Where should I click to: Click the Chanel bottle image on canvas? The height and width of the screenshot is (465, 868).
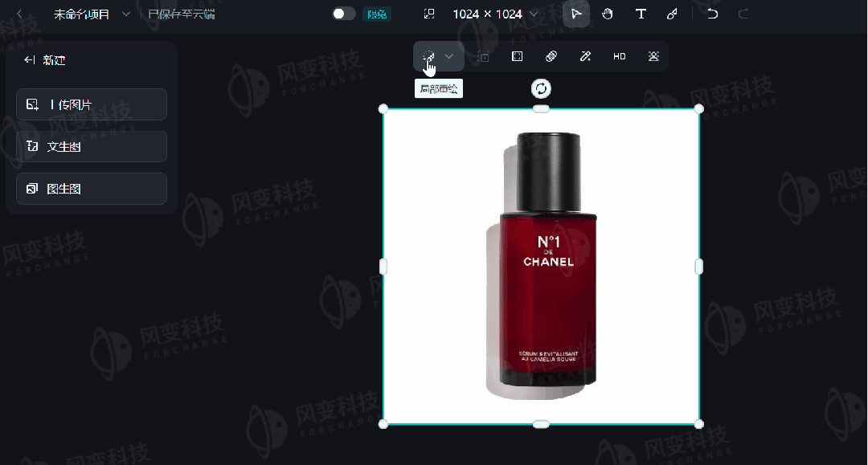click(541, 267)
